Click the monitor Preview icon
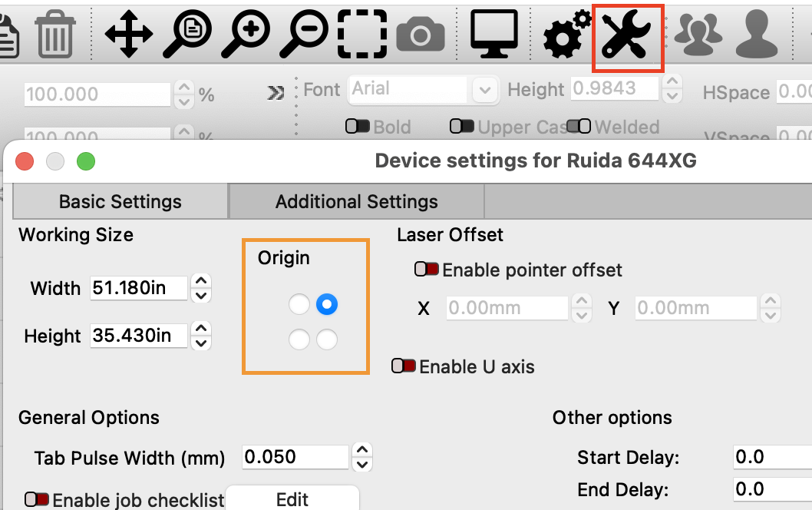The image size is (812, 510). coord(493,35)
